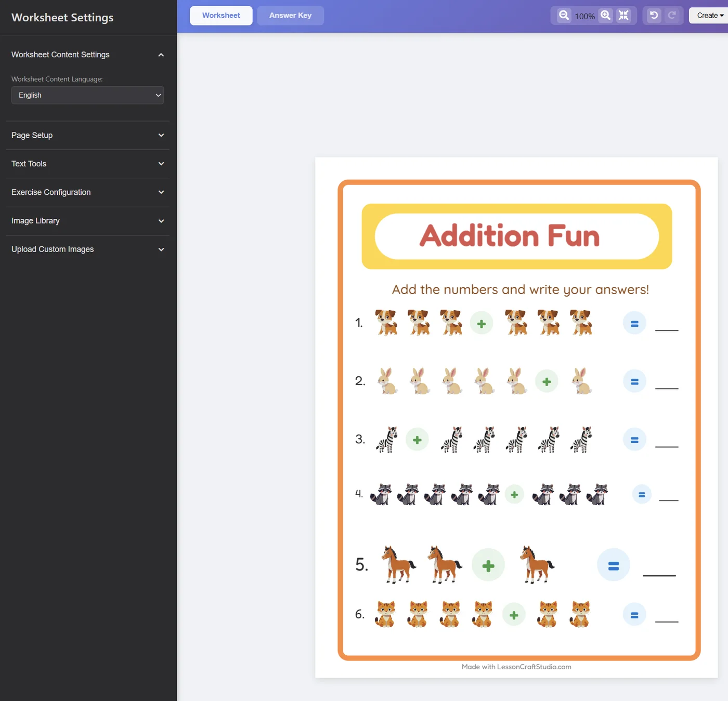Click the Worksheet Settings panel heading
The width and height of the screenshot is (728, 701).
tap(62, 18)
